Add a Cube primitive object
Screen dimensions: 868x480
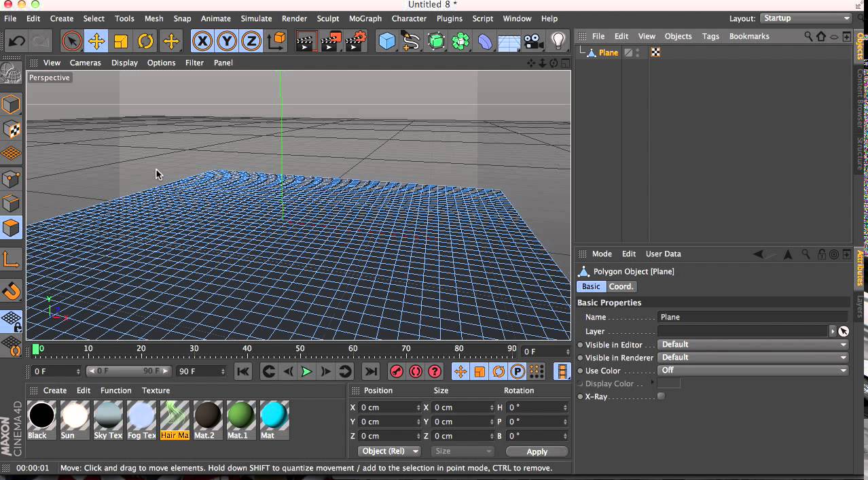[387, 41]
